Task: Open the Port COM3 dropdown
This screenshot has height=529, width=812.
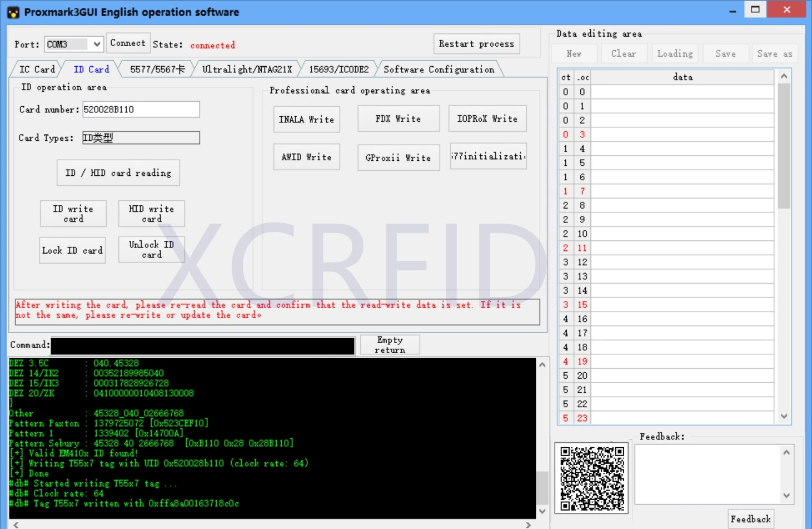Action: pyautogui.click(x=74, y=44)
